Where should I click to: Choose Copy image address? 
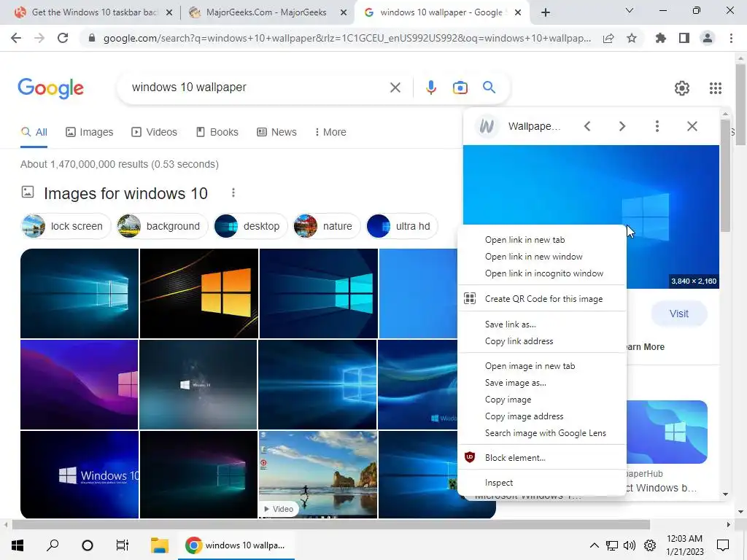542,416
